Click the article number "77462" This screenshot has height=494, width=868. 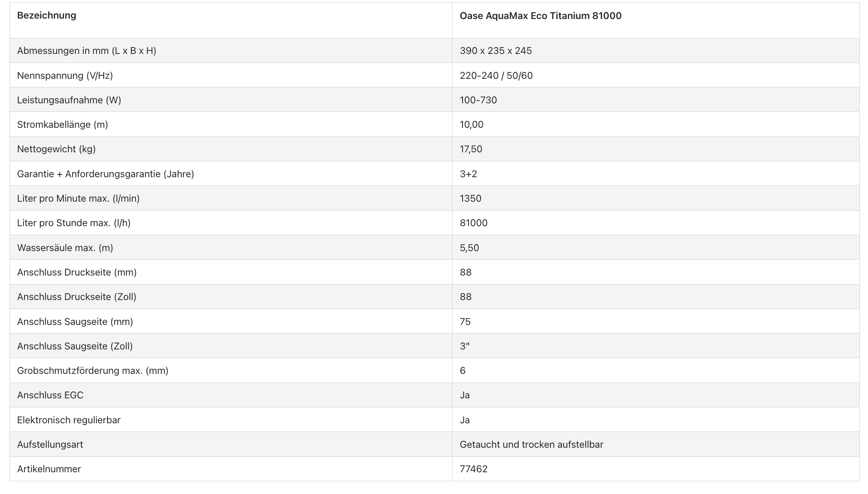click(x=473, y=469)
